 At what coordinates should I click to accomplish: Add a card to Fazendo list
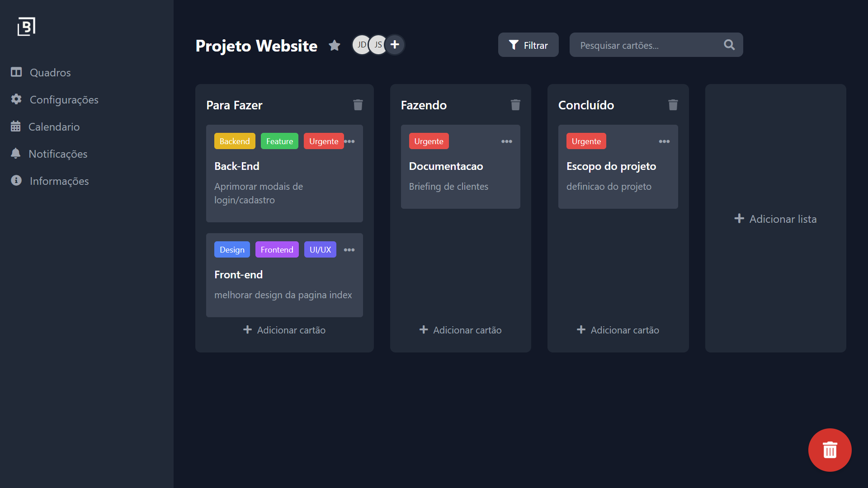460,330
